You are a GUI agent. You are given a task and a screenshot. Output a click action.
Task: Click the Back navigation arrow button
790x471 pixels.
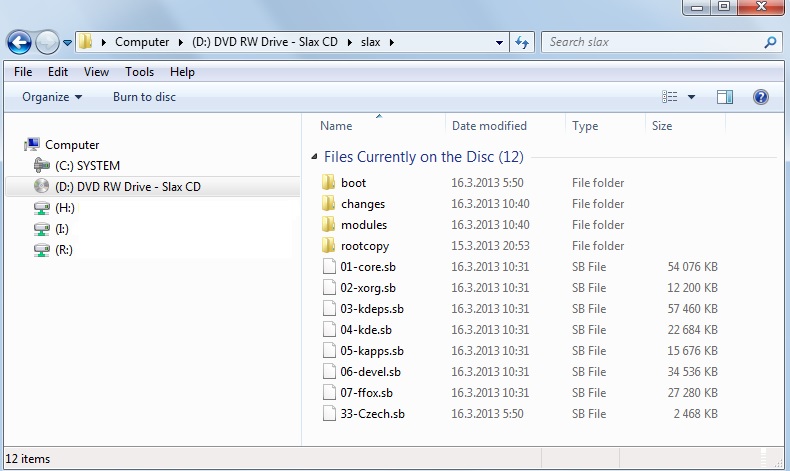(19, 43)
